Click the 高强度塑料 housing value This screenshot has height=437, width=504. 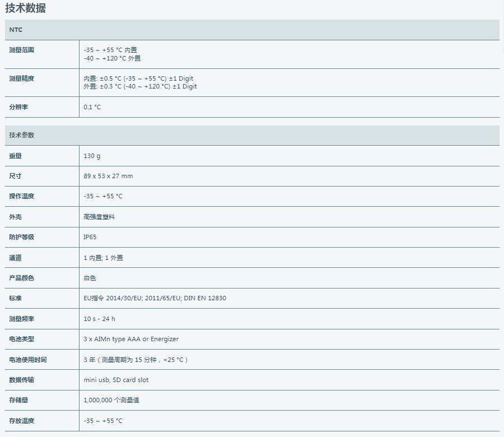(99, 217)
